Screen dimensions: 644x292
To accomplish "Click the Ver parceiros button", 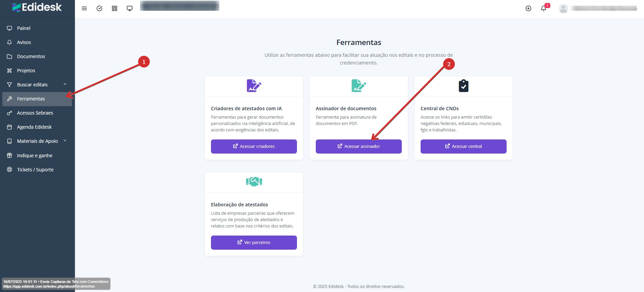I will [254, 243].
